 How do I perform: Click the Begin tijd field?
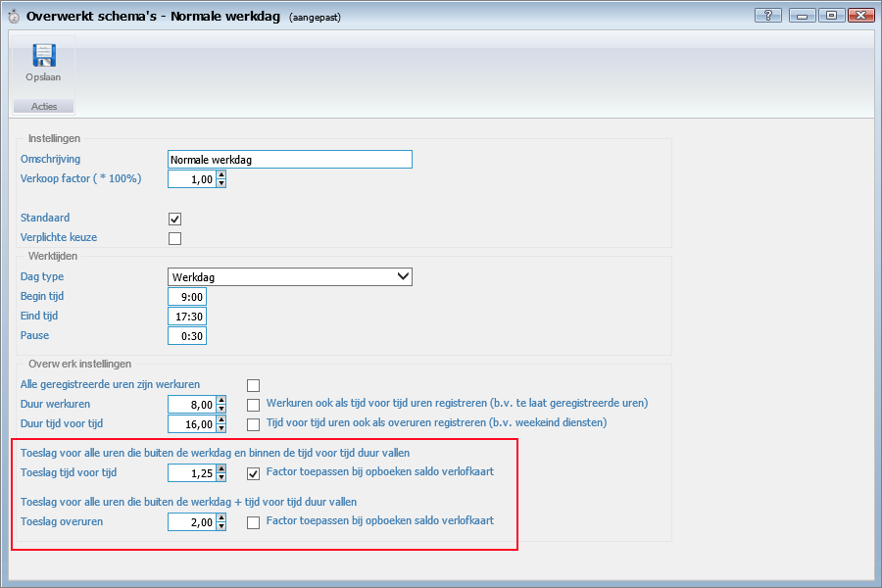point(186,297)
